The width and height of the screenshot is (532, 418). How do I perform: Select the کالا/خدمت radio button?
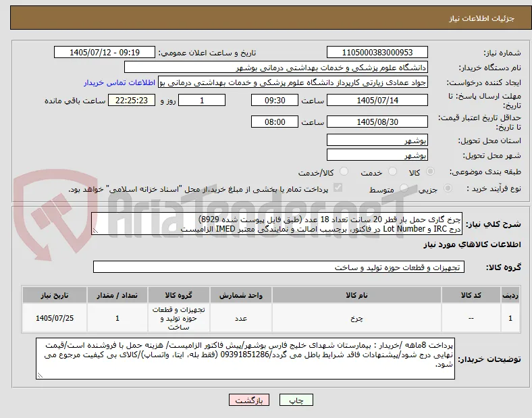344,172
